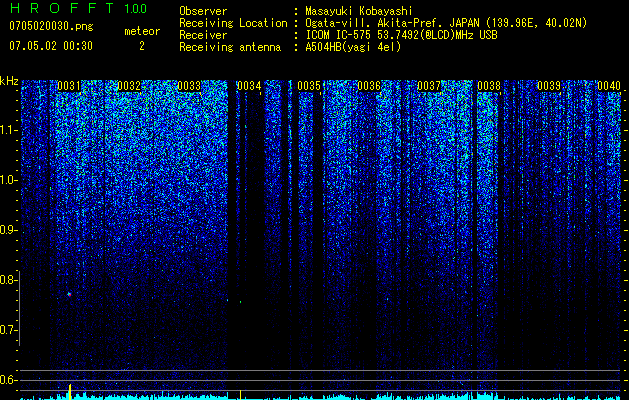
Task: Select the filename 0705020030.png
Action: [x=51, y=26]
